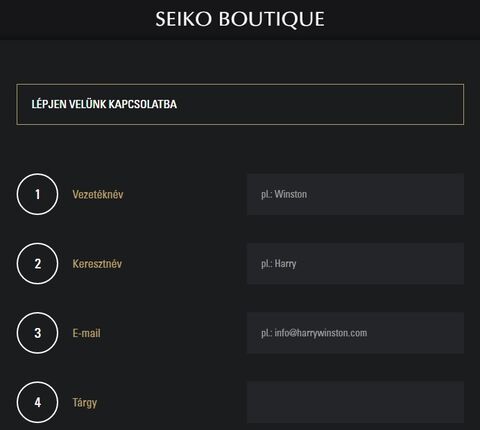Click the info@harrywinston.com placeholder text
Viewport: 480px width, 430px height.
tap(321, 333)
